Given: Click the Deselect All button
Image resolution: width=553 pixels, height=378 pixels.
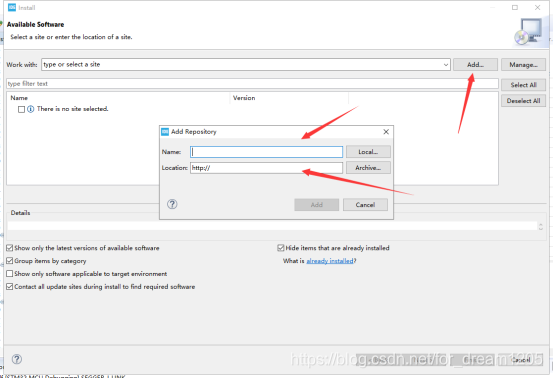Looking at the screenshot, I should [x=523, y=100].
